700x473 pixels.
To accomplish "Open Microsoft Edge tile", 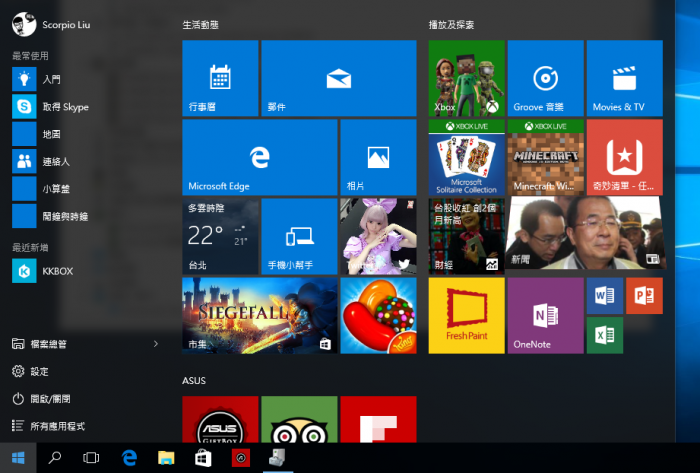I will 260,157.
